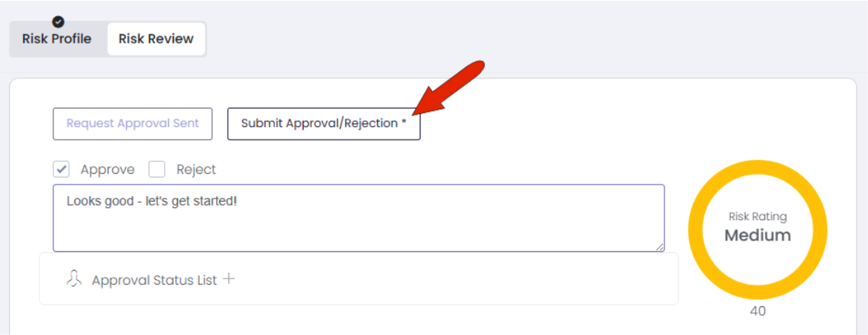Click the person icon beside Approval Status List
The image size is (868, 335).
click(x=74, y=279)
